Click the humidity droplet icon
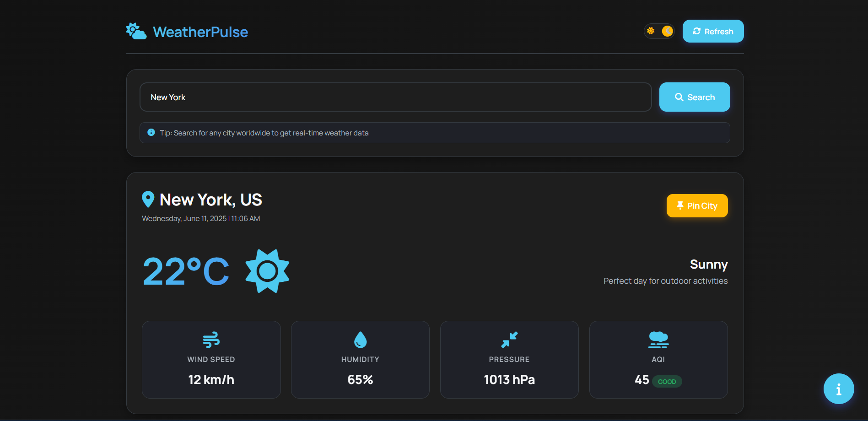 (360, 340)
